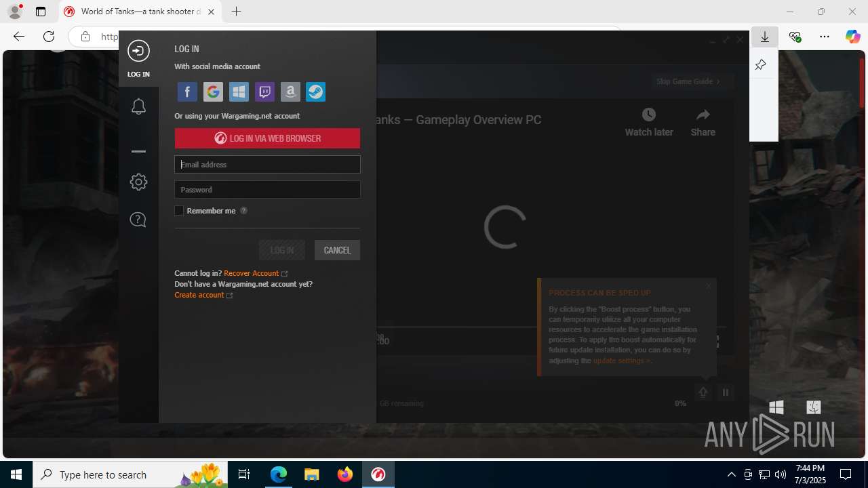Focus the Password field
Viewport: 868px width, 488px height.
pos(267,190)
